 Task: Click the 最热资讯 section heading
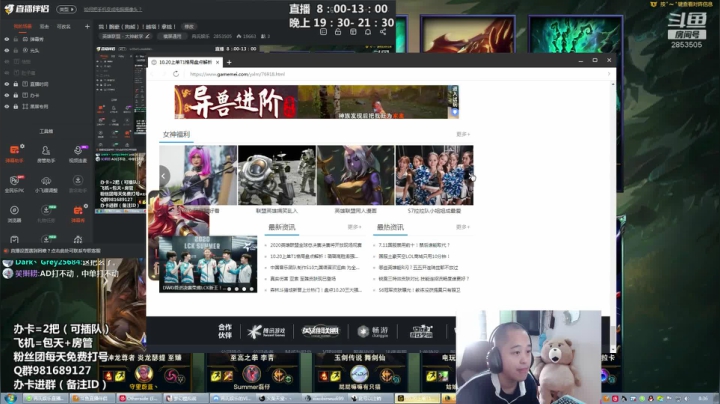point(390,227)
